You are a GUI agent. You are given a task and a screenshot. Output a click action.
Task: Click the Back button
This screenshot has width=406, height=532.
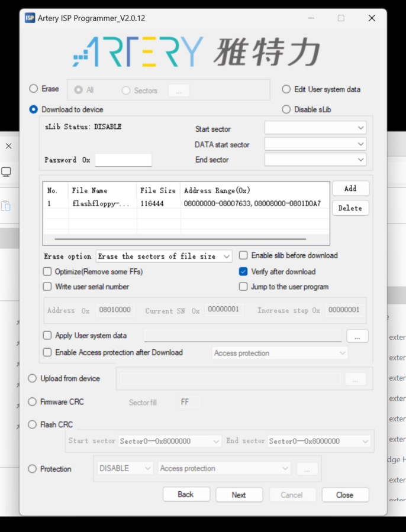[x=186, y=495]
